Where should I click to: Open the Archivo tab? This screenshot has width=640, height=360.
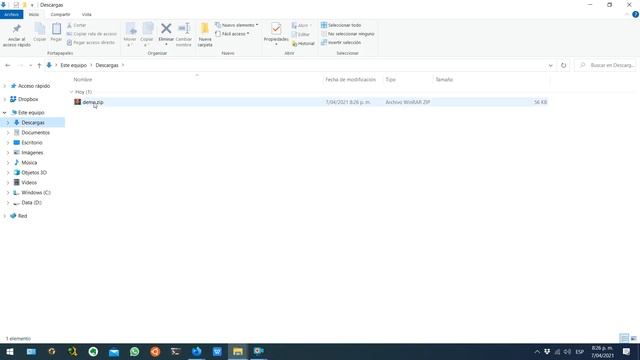coord(11,14)
